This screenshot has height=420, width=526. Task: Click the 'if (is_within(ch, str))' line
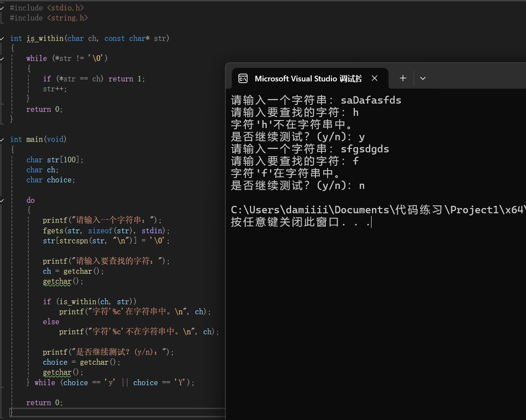pyautogui.click(x=90, y=301)
